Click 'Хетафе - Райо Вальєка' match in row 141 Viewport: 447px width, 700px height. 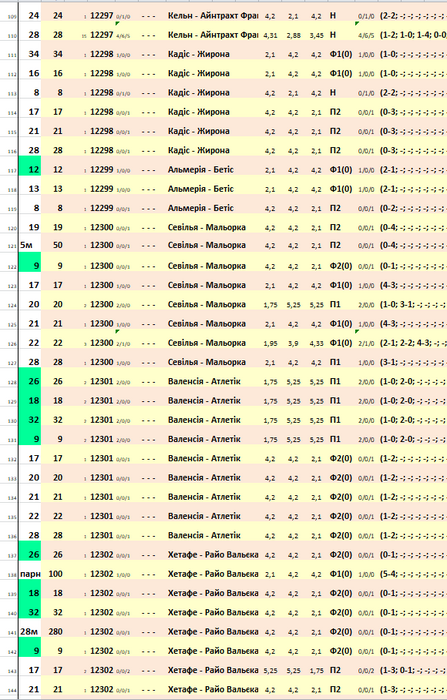point(213,631)
